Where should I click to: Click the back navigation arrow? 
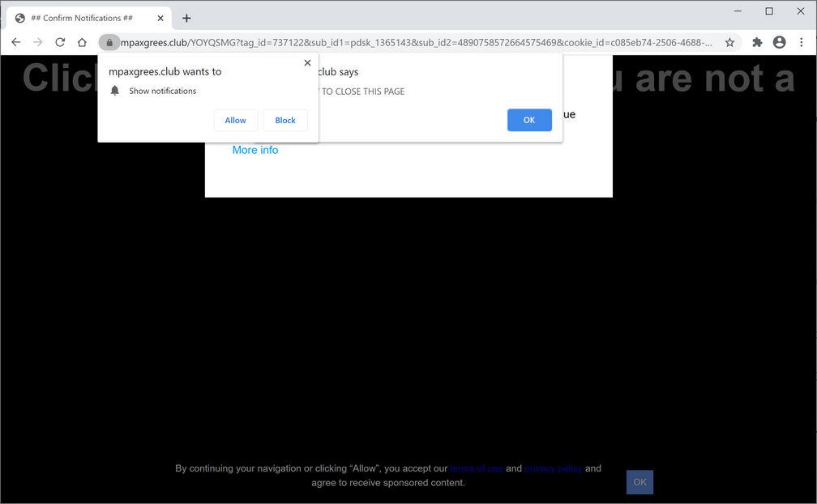point(16,41)
